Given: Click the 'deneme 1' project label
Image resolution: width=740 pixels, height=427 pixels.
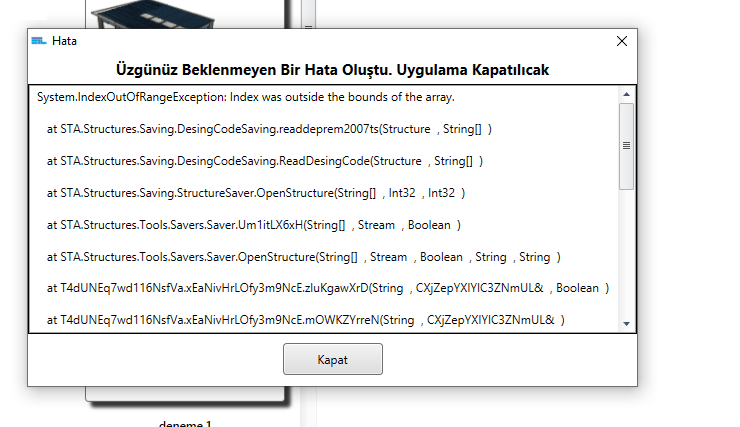Looking at the screenshot, I should 185,423.
